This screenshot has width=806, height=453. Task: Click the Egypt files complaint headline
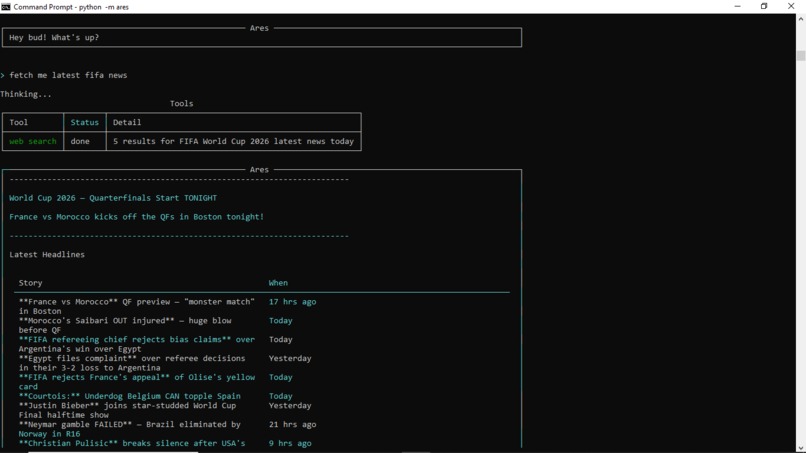coord(132,363)
